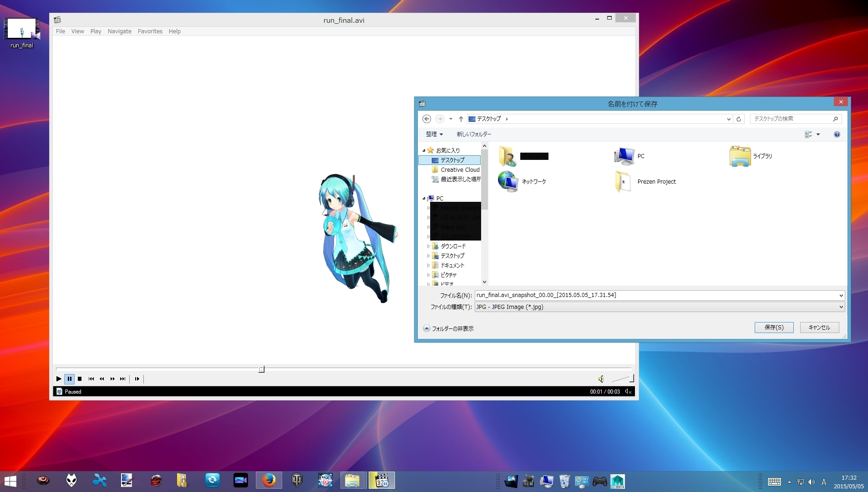Image resolution: width=868 pixels, height=492 pixels.
Task: Open the redacted user folder in file list
Action: tap(523, 156)
